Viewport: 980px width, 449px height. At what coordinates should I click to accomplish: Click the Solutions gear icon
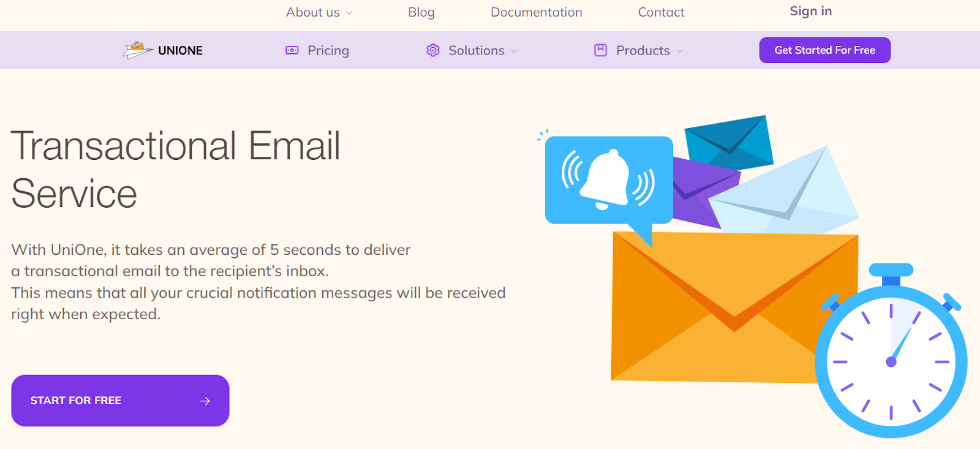pos(433,50)
